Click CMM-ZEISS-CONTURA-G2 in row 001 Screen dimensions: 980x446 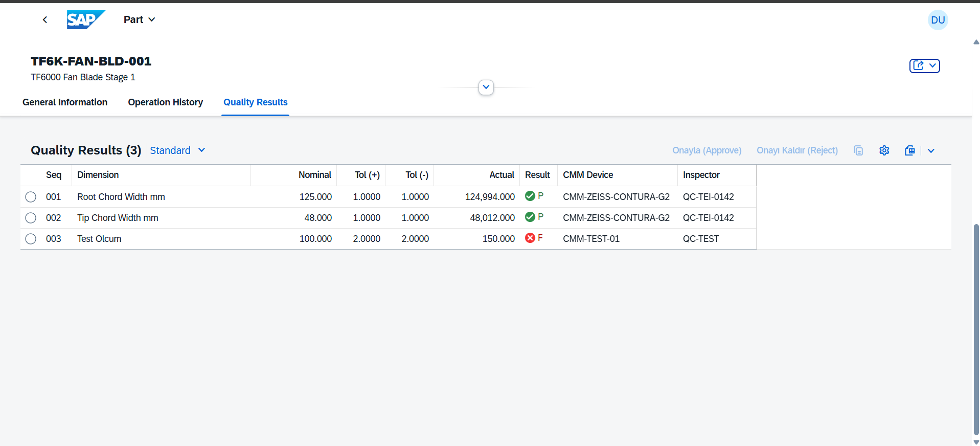(x=616, y=197)
